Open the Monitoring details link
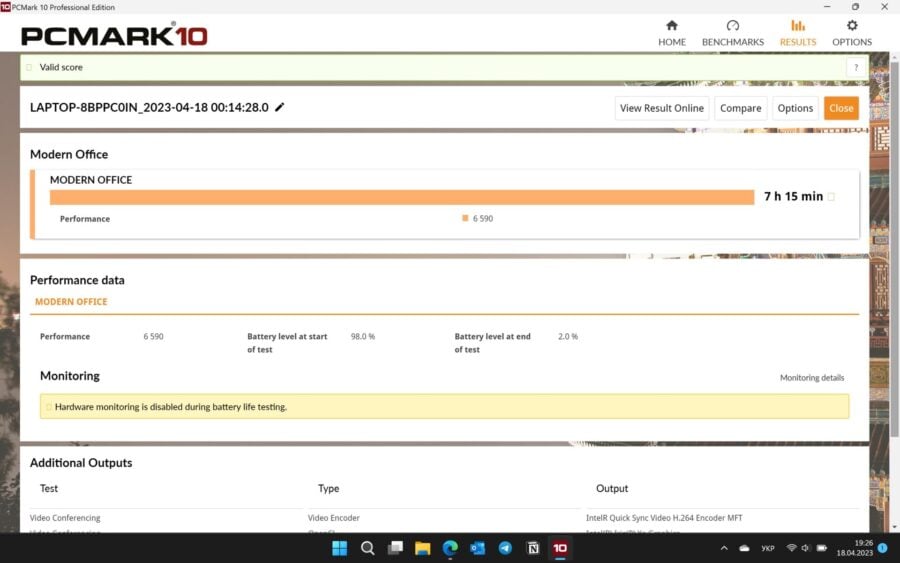900x563 pixels. (812, 378)
